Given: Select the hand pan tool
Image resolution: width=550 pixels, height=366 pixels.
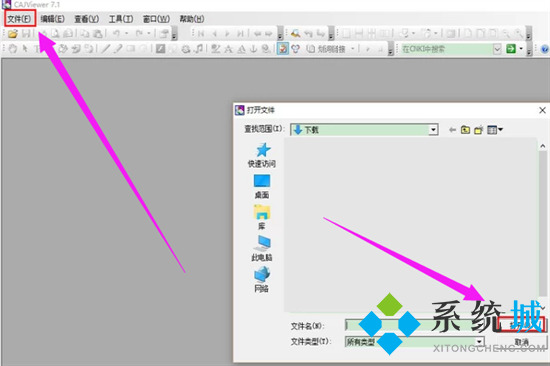Looking at the screenshot, I should [x=13, y=49].
